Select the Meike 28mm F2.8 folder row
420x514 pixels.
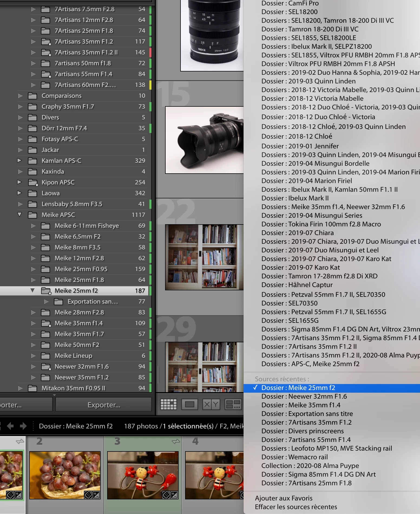pyautogui.click(x=74, y=313)
